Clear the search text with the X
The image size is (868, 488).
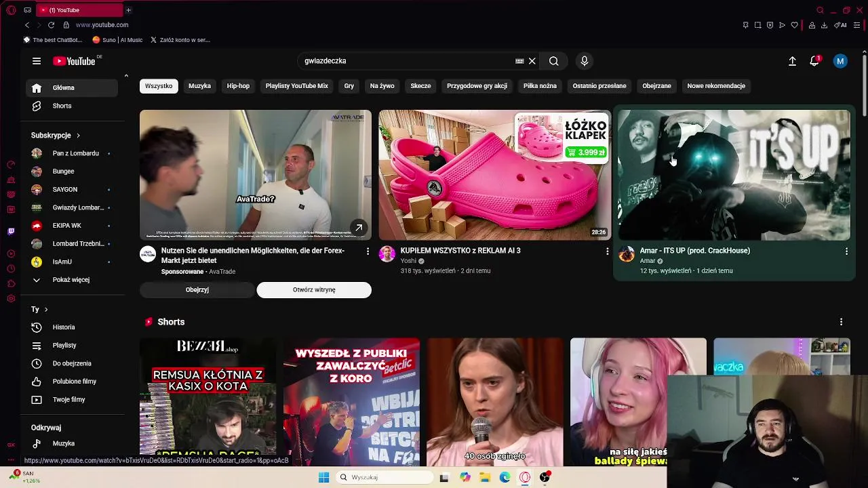click(532, 61)
